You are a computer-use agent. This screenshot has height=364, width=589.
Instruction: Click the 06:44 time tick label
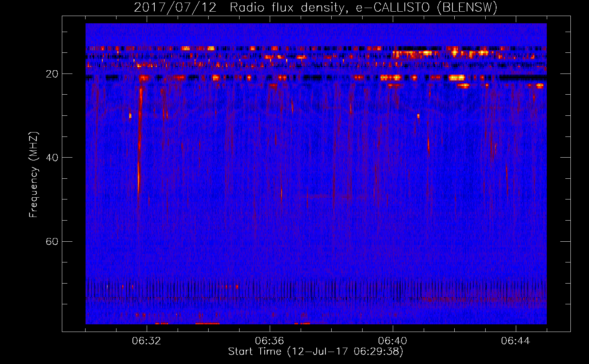[515, 341]
